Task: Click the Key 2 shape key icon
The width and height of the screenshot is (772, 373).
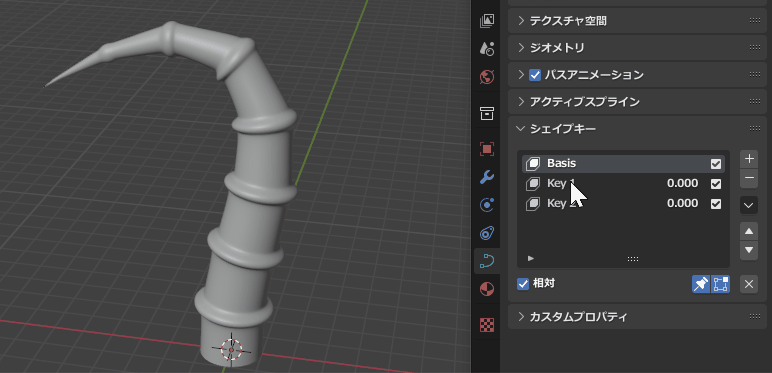Action: (533, 203)
